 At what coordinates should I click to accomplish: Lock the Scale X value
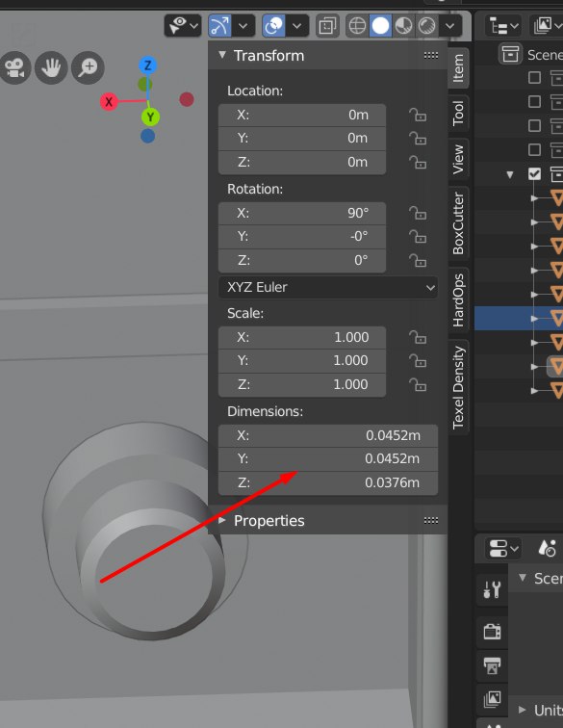418,337
